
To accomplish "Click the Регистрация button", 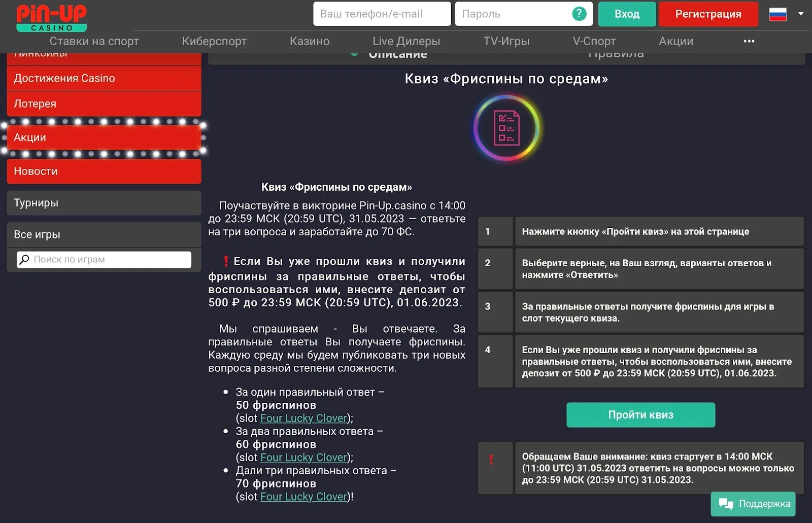I will (708, 14).
